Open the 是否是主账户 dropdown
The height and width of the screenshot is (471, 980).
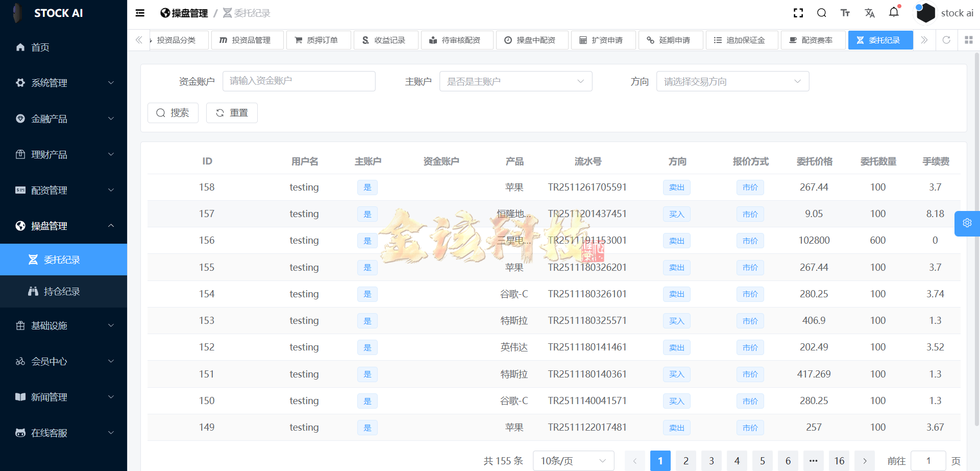pyautogui.click(x=516, y=81)
